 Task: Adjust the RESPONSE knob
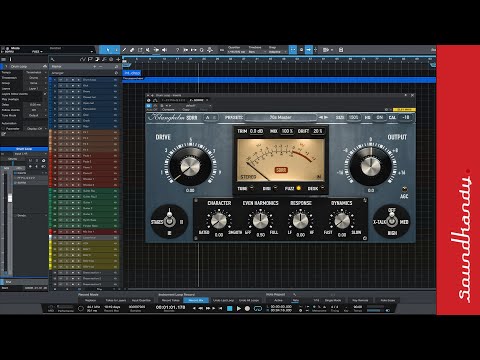(300, 220)
